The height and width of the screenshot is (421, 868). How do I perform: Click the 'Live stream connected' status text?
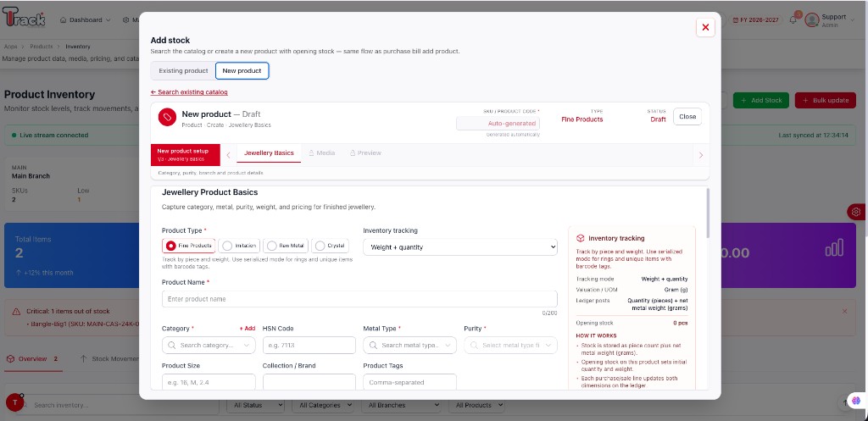(x=53, y=135)
